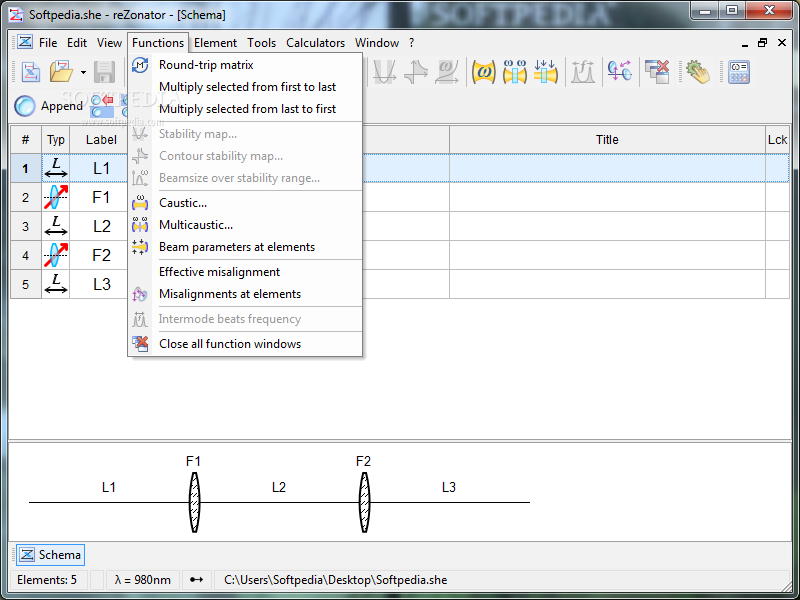Image resolution: width=800 pixels, height=600 pixels.
Task: Choose Multiply selected from last to first
Action: click(x=245, y=109)
